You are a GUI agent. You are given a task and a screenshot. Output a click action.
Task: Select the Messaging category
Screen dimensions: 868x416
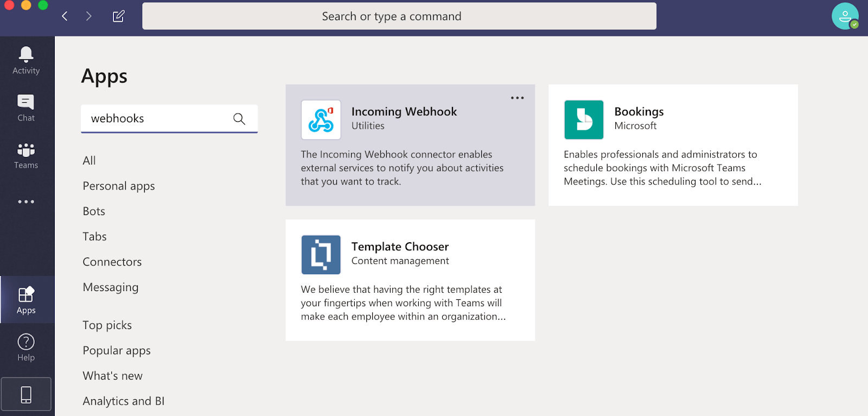[x=111, y=287]
